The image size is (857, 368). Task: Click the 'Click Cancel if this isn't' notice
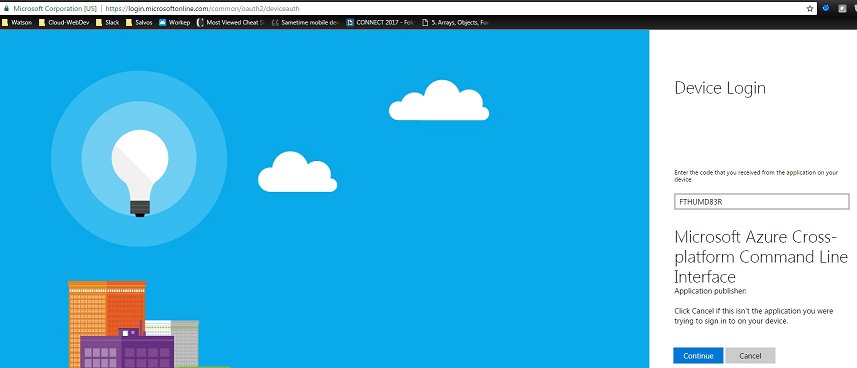tap(754, 316)
